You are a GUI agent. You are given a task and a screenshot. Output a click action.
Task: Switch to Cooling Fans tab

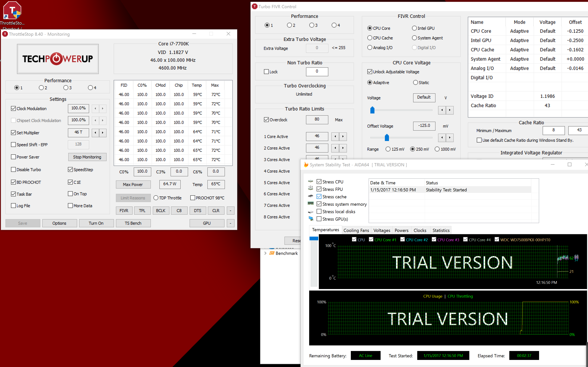pyautogui.click(x=356, y=230)
